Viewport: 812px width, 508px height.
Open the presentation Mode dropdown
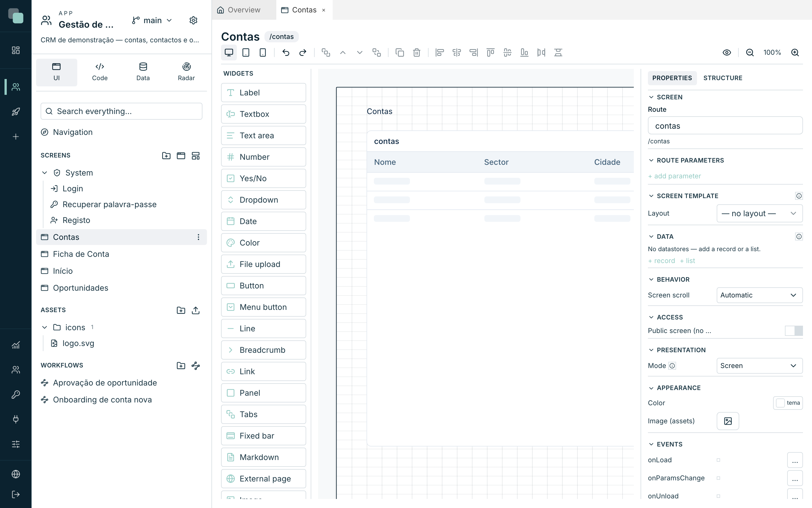(760, 365)
